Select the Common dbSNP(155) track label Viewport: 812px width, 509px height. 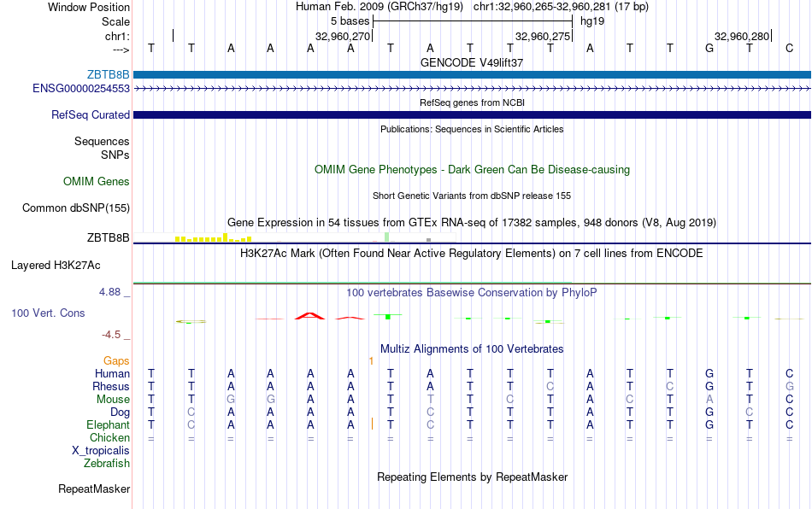[75, 208]
